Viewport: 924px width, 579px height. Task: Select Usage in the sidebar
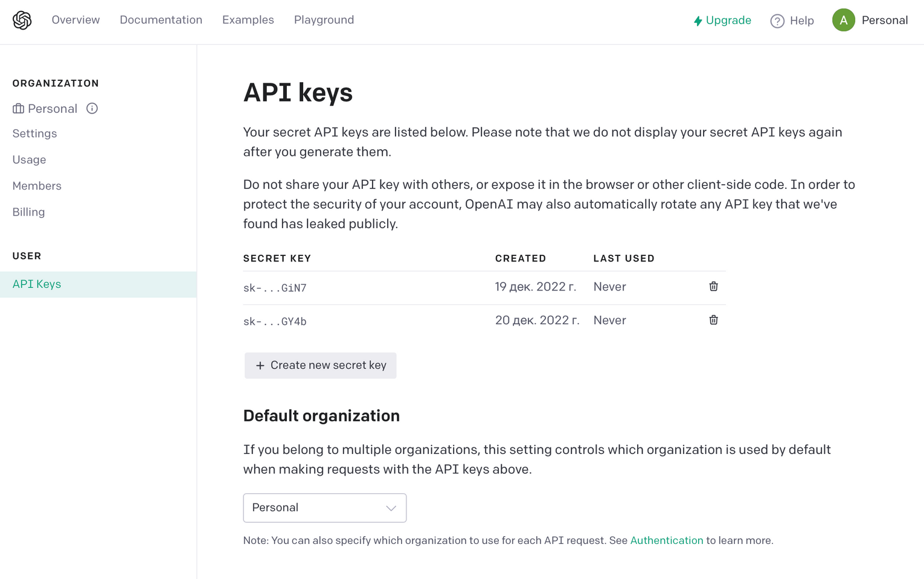pos(29,160)
